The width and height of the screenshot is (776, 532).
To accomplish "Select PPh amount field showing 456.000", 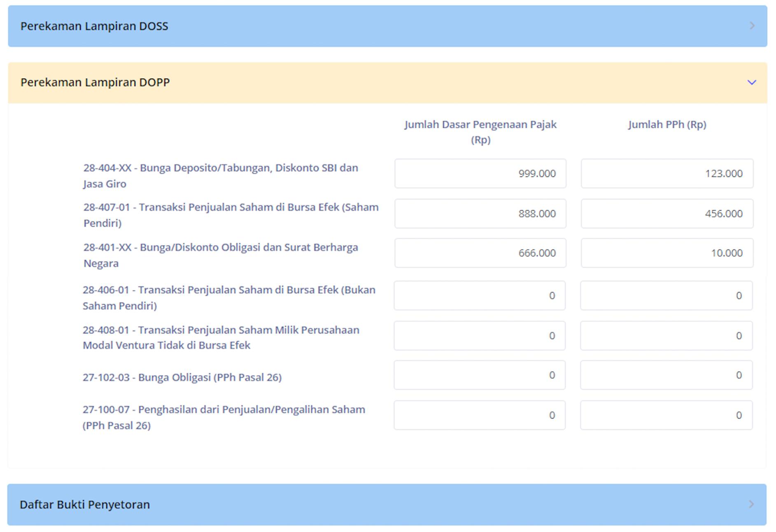I will (x=667, y=214).
